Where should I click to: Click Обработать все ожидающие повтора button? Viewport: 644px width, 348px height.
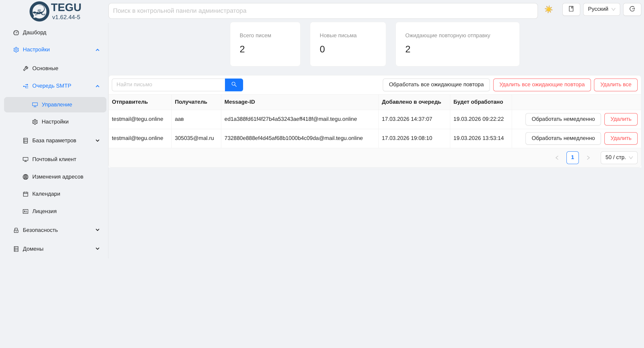tap(436, 85)
